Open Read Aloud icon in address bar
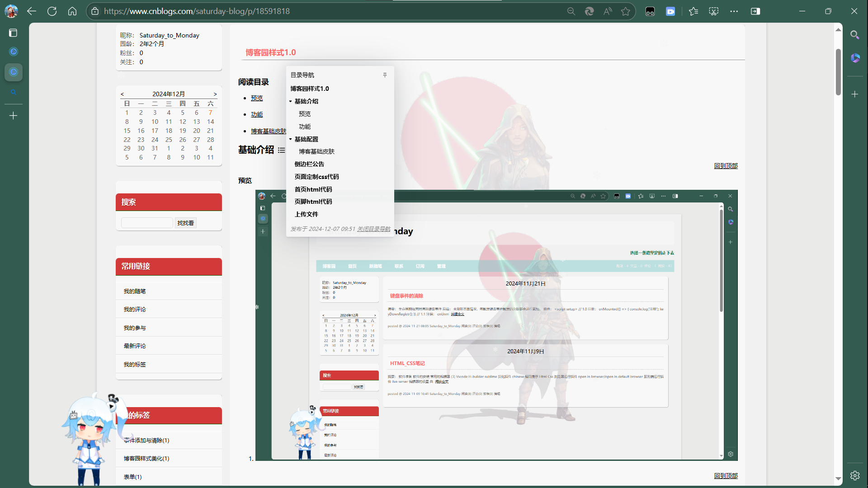 click(608, 11)
